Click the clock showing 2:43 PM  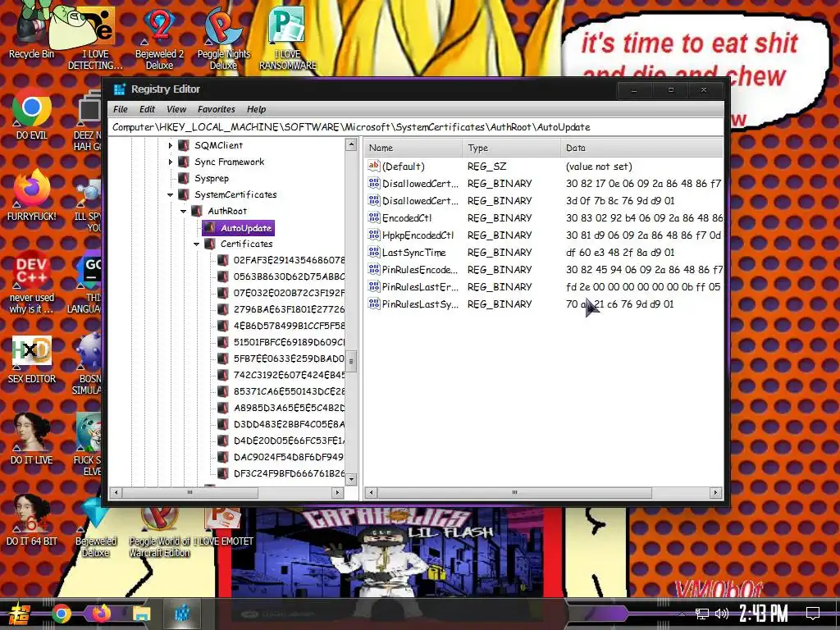(764, 613)
